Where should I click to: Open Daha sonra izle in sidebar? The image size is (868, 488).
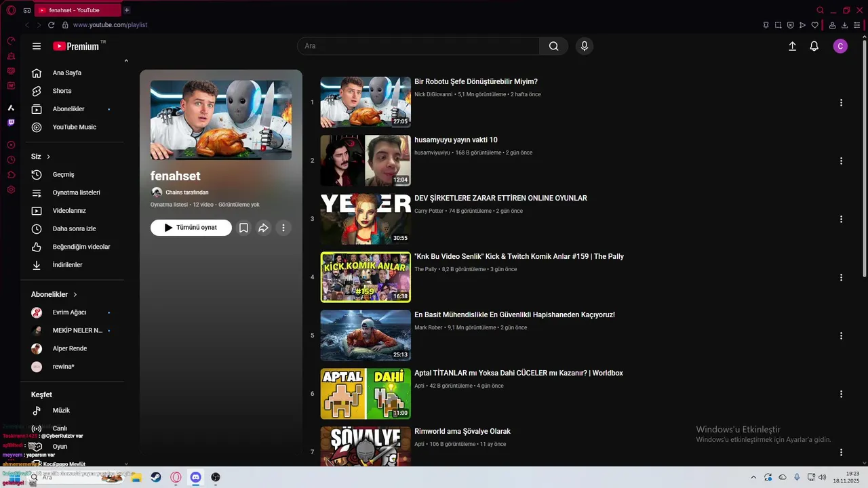(75, 228)
